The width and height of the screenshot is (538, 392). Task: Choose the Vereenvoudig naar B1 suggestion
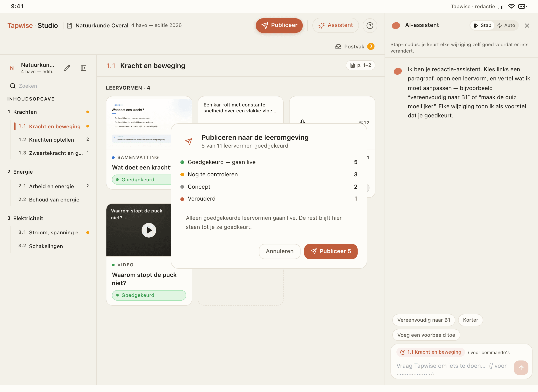click(x=424, y=320)
